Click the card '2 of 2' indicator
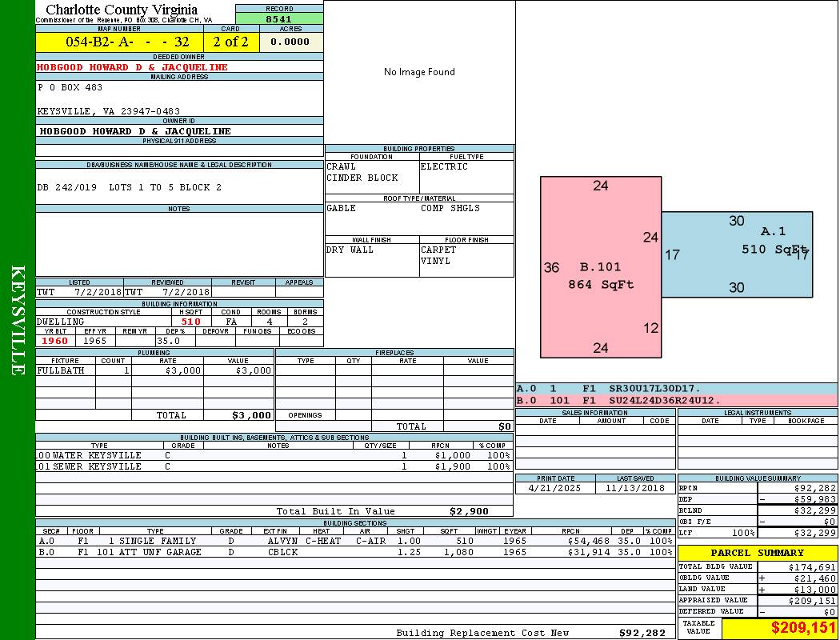This screenshot has width=840, height=640. (230, 42)
